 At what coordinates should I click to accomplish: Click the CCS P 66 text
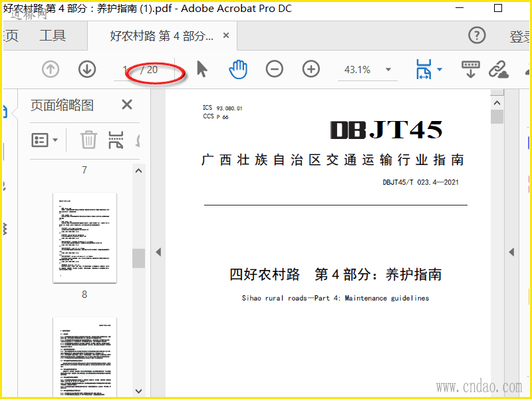[x=215, y=116]
